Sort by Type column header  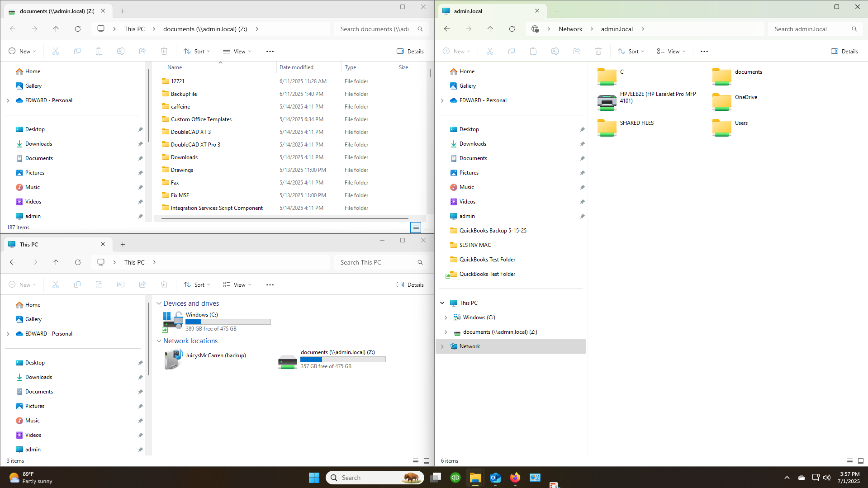368,67
